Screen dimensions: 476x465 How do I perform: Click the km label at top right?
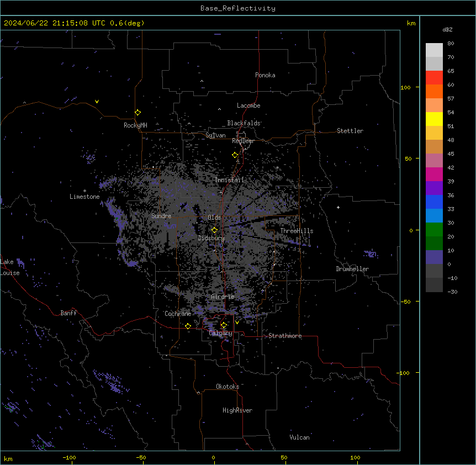[x=411, y=23]
